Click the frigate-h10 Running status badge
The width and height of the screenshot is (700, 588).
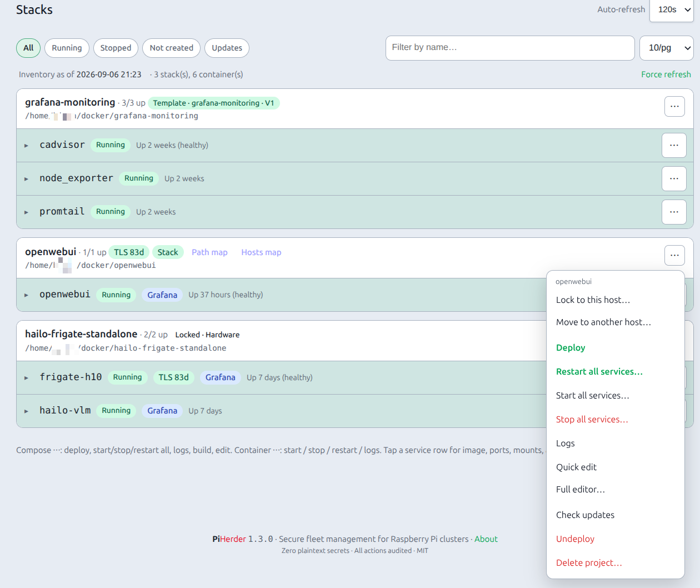coord(127,377)
